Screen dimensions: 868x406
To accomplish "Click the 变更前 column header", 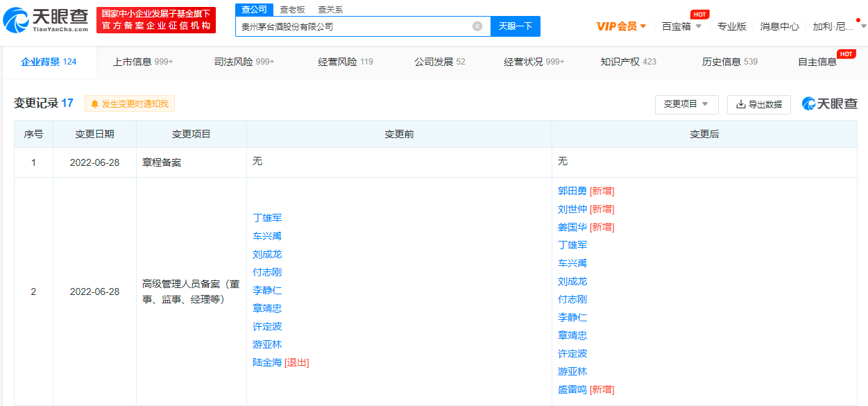I will pyautogui.click(x=399, y=134).
